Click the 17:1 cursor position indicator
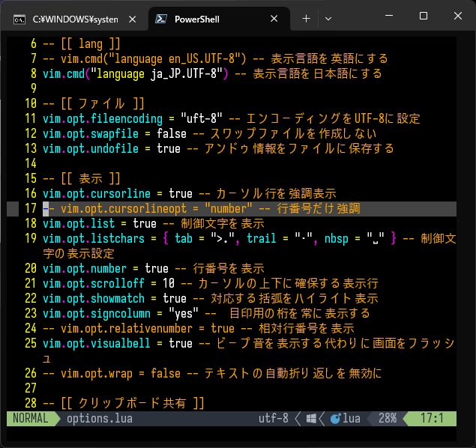This screenshot has width=476, height=448. pos(432,419)
